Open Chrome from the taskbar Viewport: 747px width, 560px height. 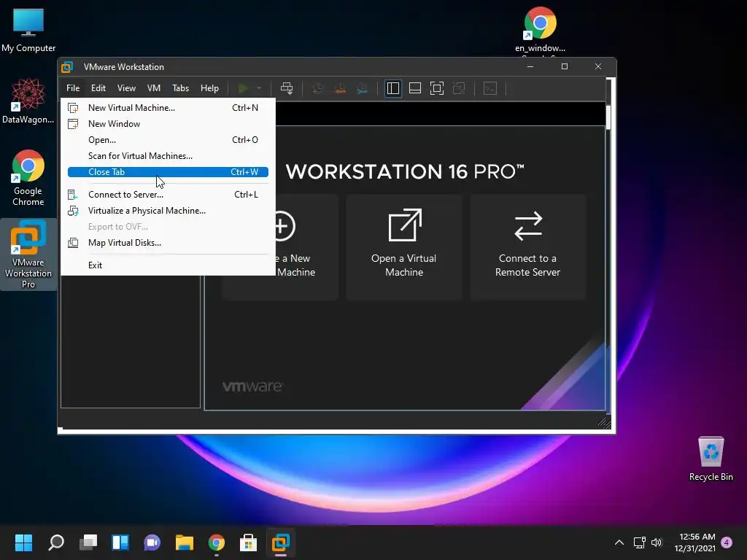point(216,542)
